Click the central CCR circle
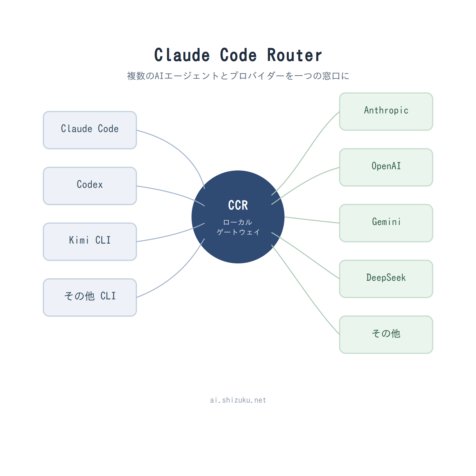The height and width of the screenshot is (476, 476). [x=238, y=217]
